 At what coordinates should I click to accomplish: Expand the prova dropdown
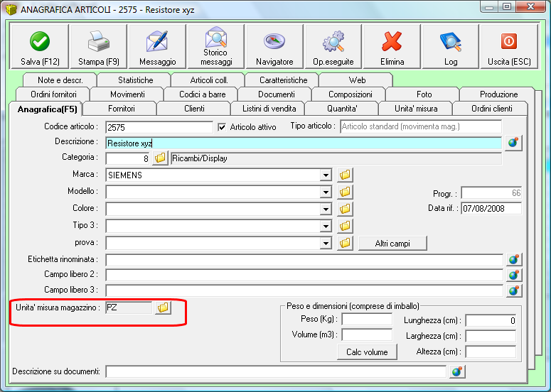326,243
